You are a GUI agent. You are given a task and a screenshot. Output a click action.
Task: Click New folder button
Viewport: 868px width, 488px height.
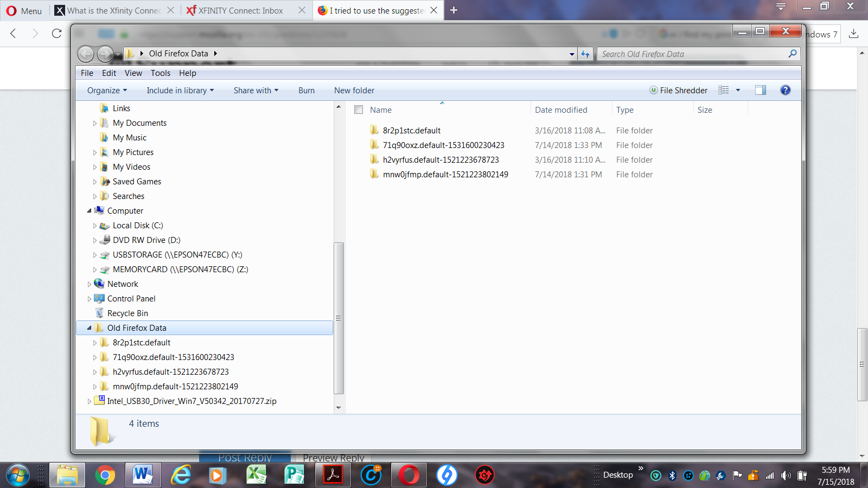(354, 91)
